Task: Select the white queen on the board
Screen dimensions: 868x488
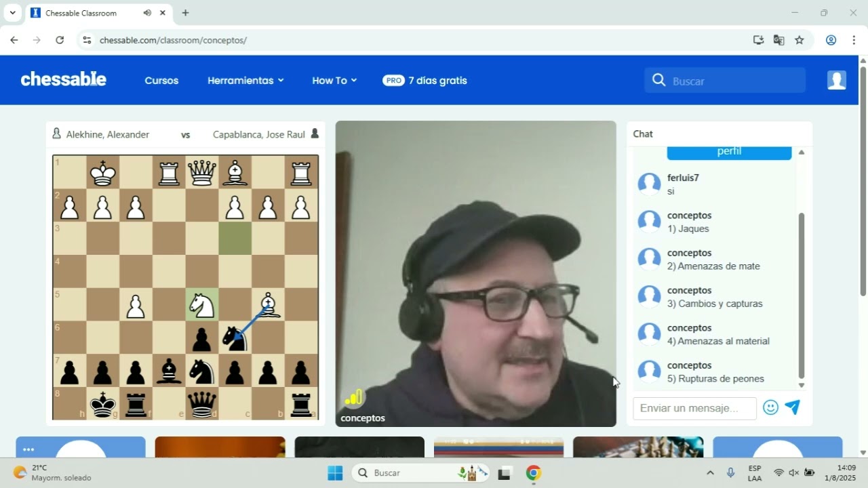Action: click(x=202, y=174)
